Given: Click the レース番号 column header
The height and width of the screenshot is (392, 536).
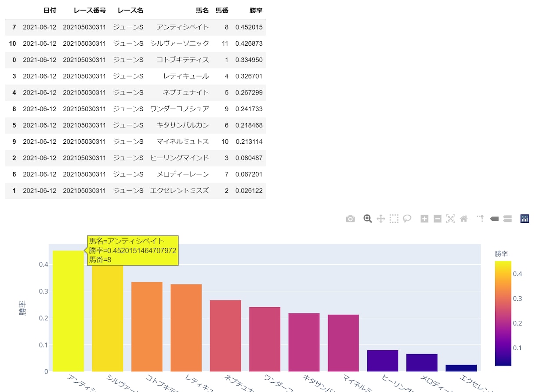Looking at the screenshot, I should point(90,10).
